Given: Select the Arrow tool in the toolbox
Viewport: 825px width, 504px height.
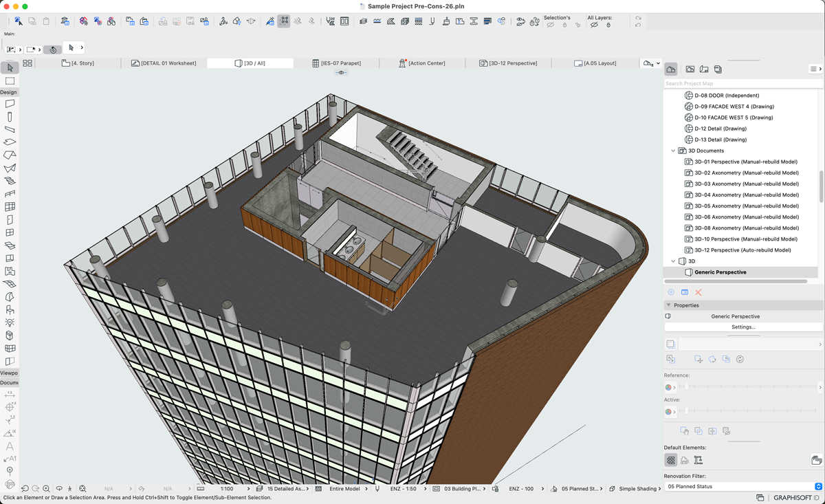Looking at the screenshot, I should 10,67.
